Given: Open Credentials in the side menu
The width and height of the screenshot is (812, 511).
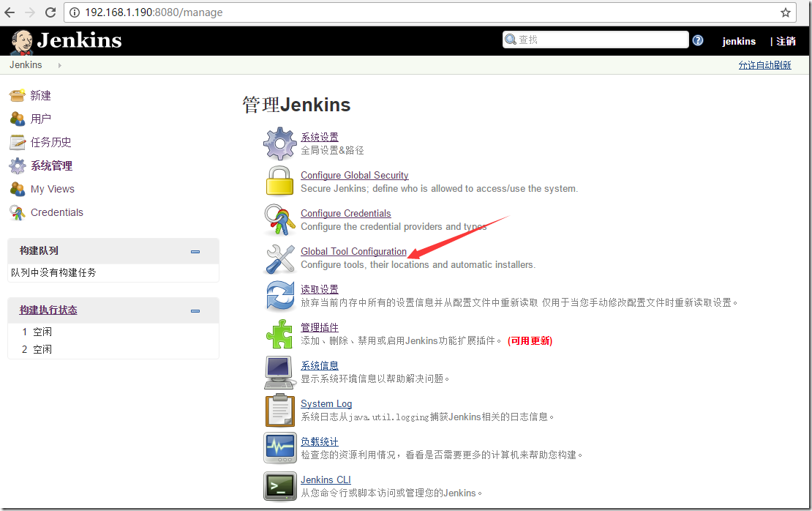Looking at the screenshot, I should point(57,212).
